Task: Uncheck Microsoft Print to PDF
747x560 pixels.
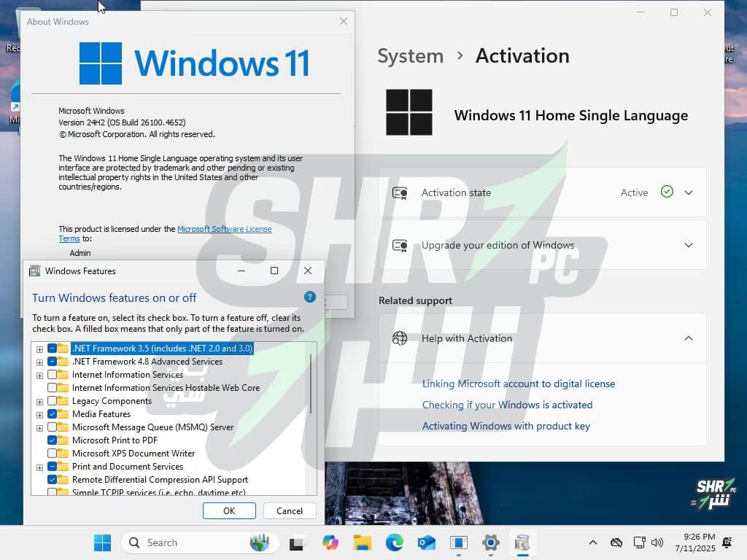Action: click(52, 440)
